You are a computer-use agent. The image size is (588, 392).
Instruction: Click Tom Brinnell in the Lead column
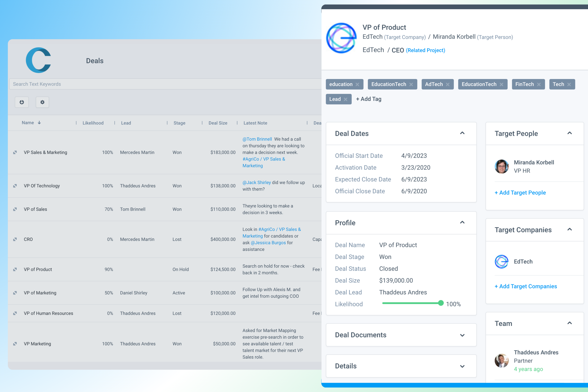point(132,209)
